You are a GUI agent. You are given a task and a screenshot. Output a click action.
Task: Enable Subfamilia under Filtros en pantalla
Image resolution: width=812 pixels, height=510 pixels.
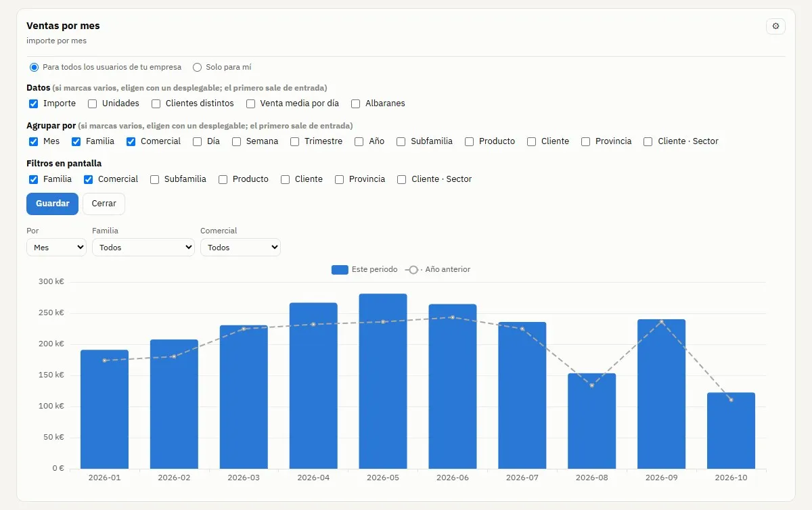(x=155, y=179)
